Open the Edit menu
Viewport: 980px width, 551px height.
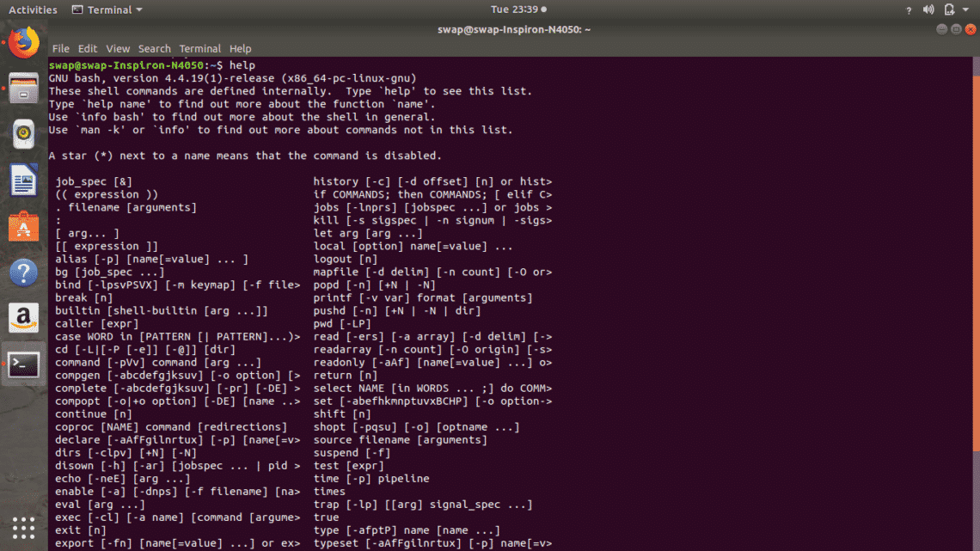pos(88,49)
